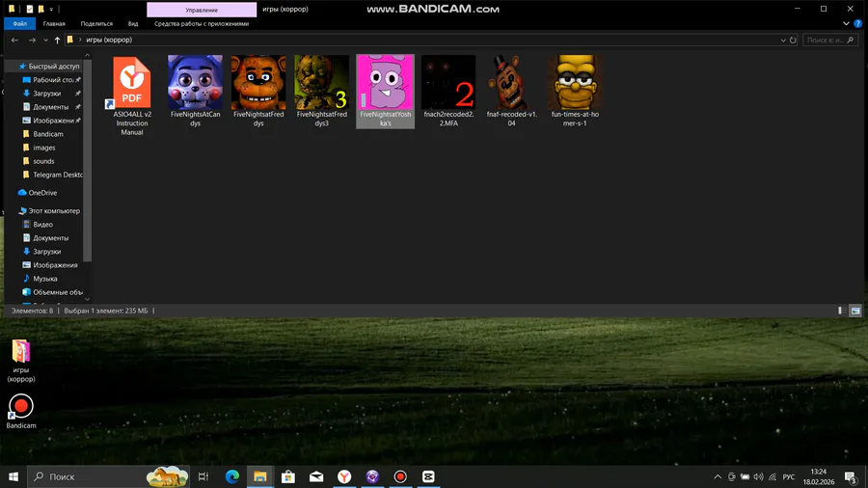
Task: Open Task View on the taskbar
Action: pyautogui.click(x=203, y=476)
